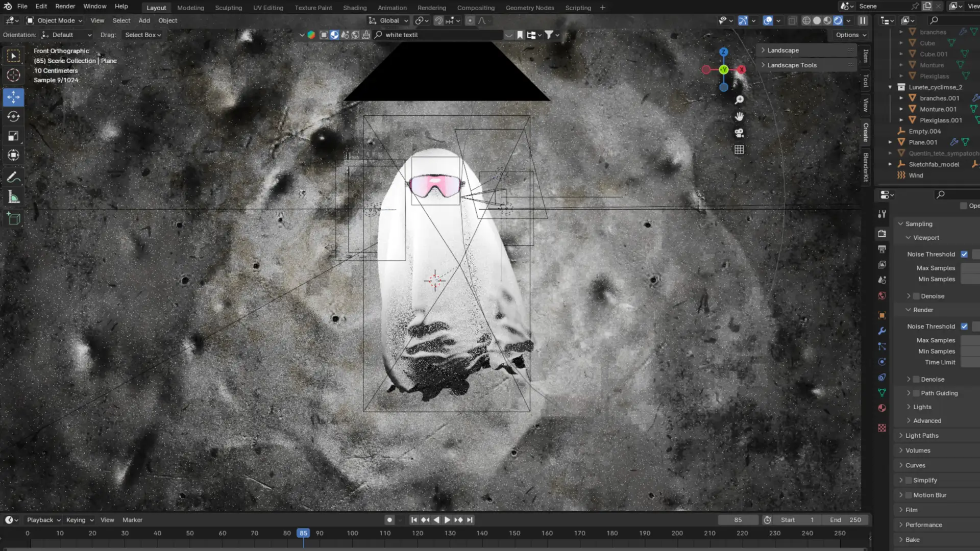Viewport: 980px width, 551px height.
Task: Click the camera view gizmo icon
Action: point(739,133)
